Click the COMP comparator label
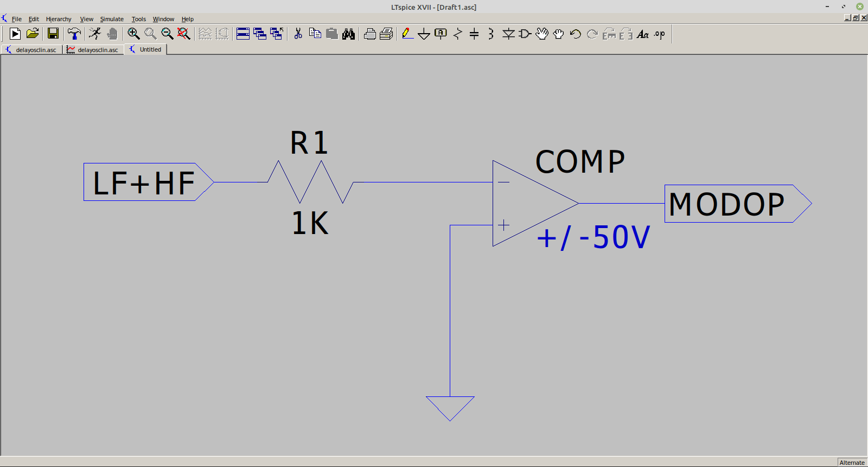Image resolution: width=868 pixels, height=467 pixels. coord(580,161)
